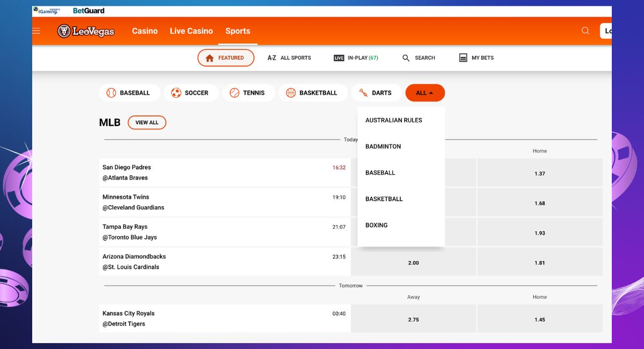Click the partially visible Log in button

(606, 31)
